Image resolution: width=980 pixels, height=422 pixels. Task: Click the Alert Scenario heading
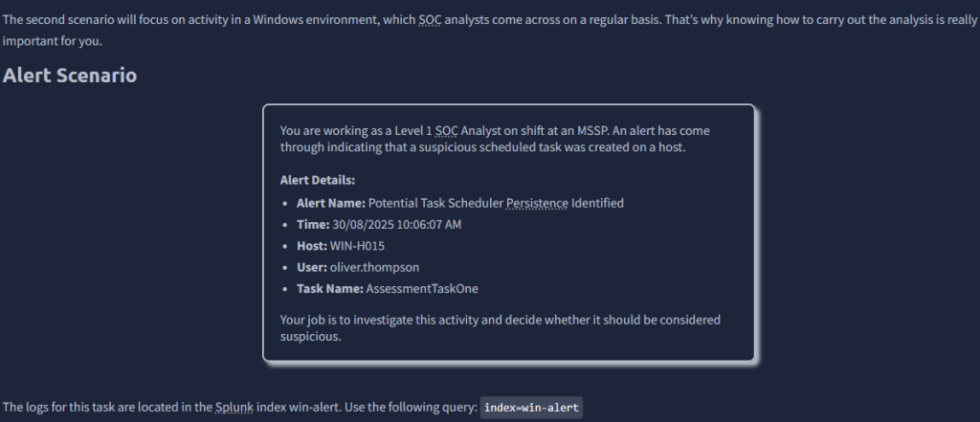70,76
